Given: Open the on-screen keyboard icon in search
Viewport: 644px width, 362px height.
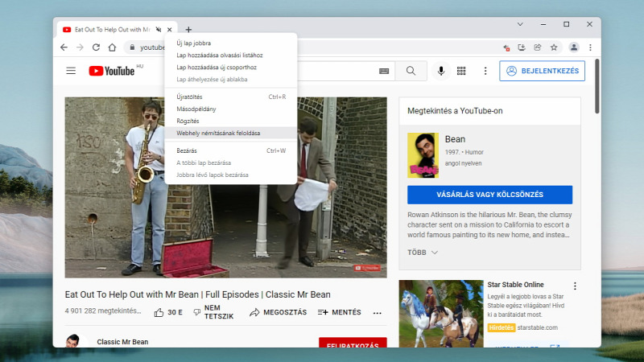Looking at the screenshot, I should pyautogui.click(x=384, y=71).
